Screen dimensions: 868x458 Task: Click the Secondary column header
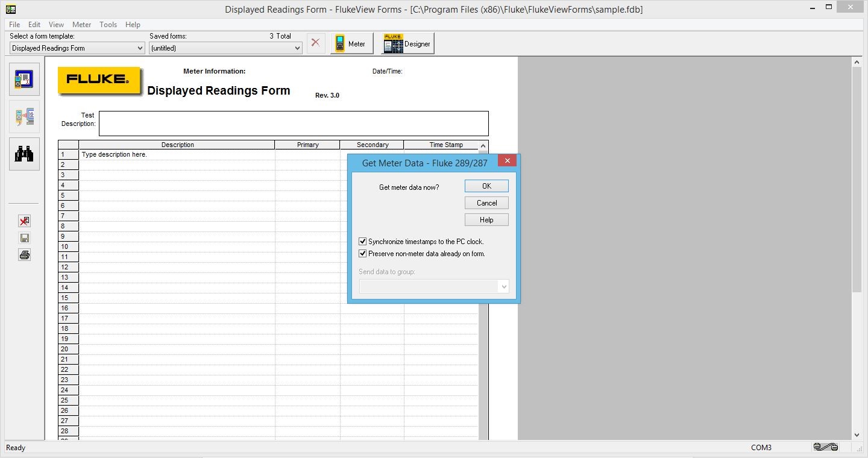(x=372, y=145)
